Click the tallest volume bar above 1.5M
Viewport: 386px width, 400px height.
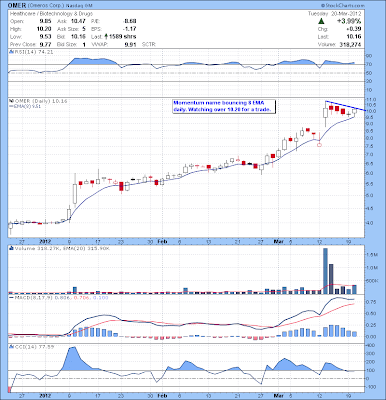325,271
